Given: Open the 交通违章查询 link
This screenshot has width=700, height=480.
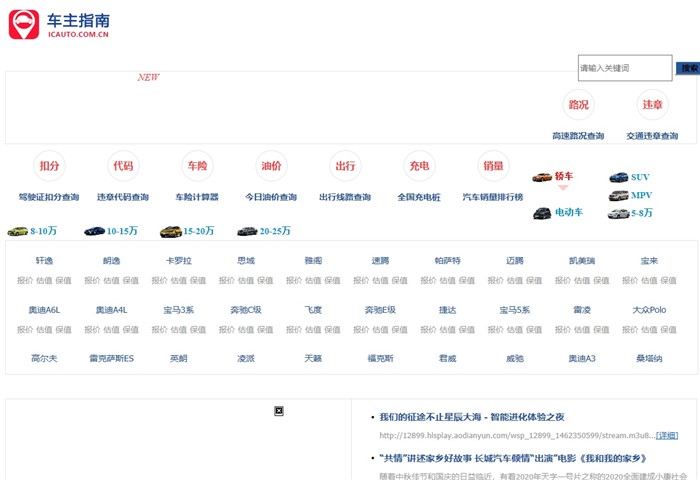Looking at the screenshot, I should point(652,136).
